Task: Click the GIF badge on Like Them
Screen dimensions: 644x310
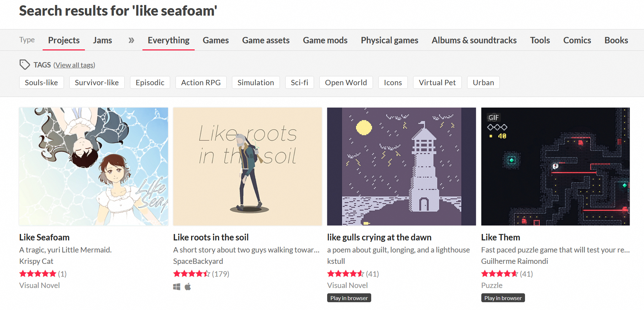Action: pyautogui.click(x=493, y=118)
